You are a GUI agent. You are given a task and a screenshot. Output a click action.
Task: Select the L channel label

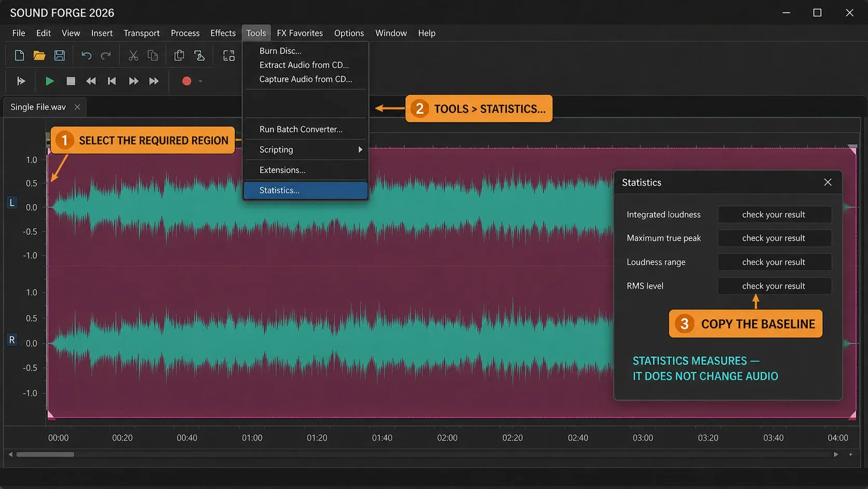pos(12,203)
